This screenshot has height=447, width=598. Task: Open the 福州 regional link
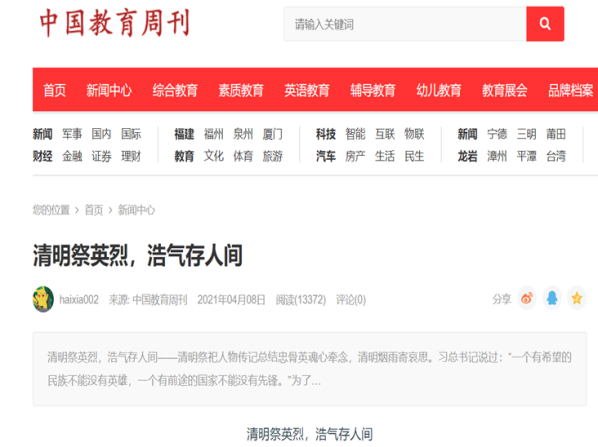(214, 134)
